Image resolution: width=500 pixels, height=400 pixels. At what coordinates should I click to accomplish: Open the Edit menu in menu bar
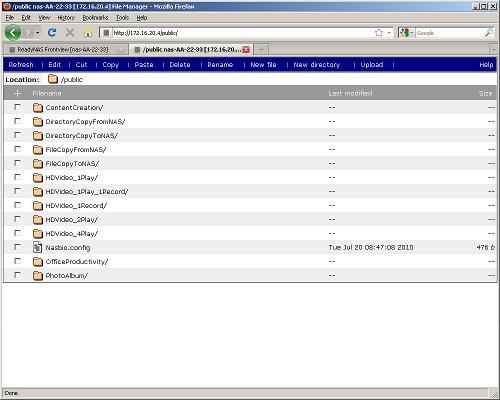(x=26, y=18)
